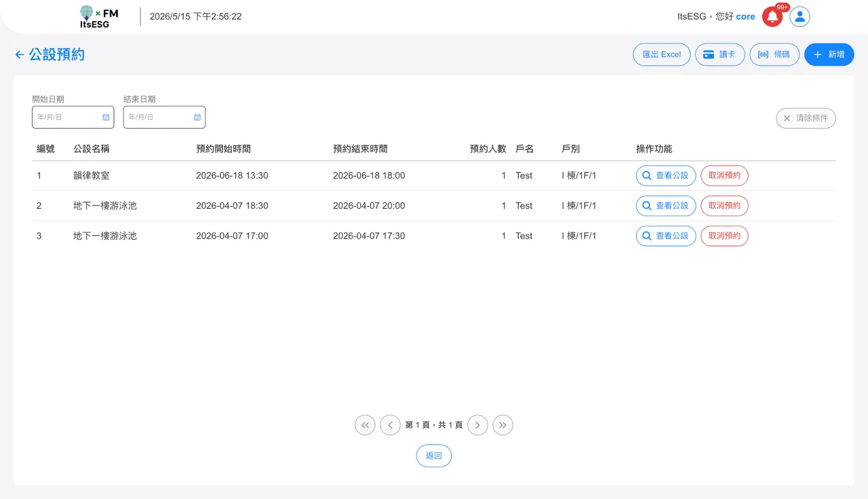Cancel reservation for 韻律教室
Image resolution: width=868 pixels, height=499 pixels.
(x=724, y=176)
